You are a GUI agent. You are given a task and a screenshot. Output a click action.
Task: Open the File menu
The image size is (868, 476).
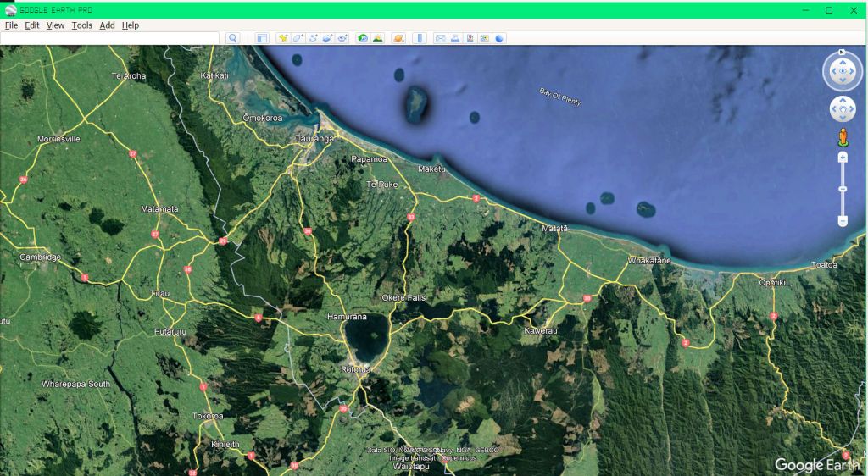tap(11, 25)
